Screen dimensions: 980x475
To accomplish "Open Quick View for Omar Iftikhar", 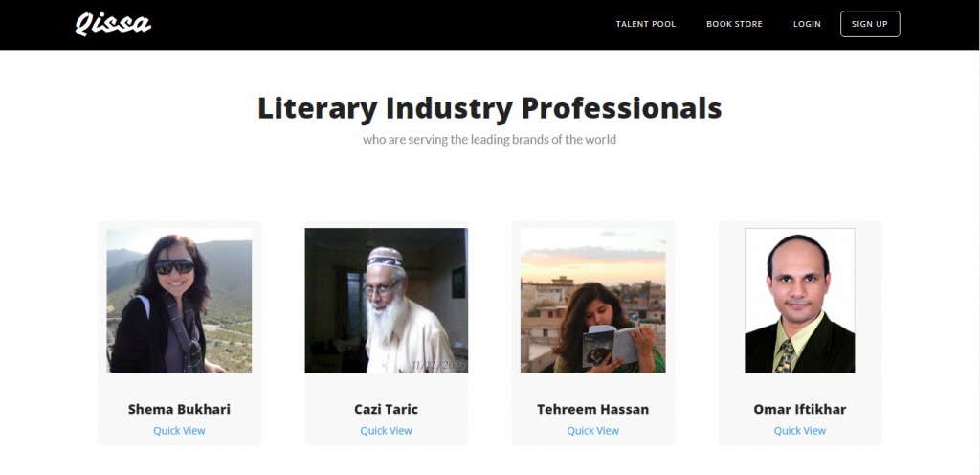I will click(x=799, y=431).
